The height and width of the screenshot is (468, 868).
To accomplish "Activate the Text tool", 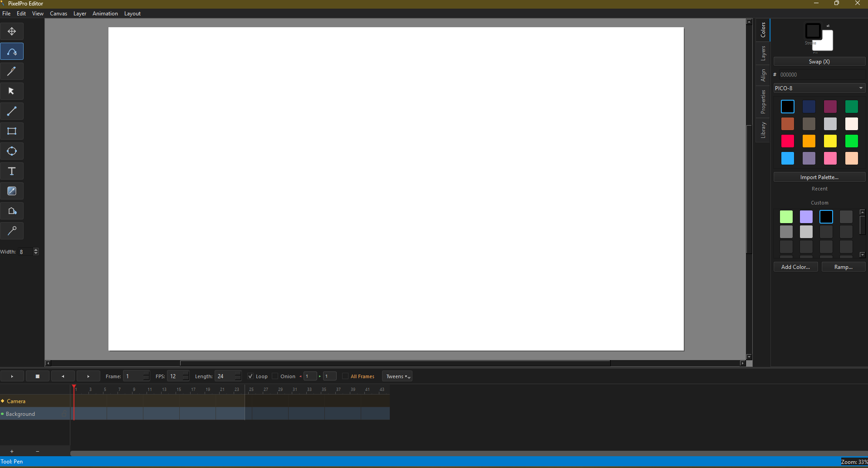I will click(x=12, y=171).
